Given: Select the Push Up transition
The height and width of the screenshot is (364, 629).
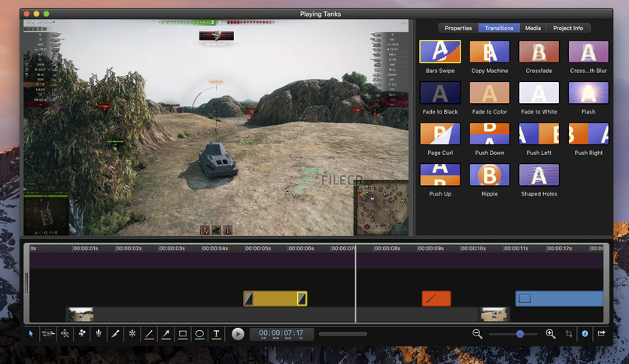Looking at the screenshot, I should [x=440, y=174].
